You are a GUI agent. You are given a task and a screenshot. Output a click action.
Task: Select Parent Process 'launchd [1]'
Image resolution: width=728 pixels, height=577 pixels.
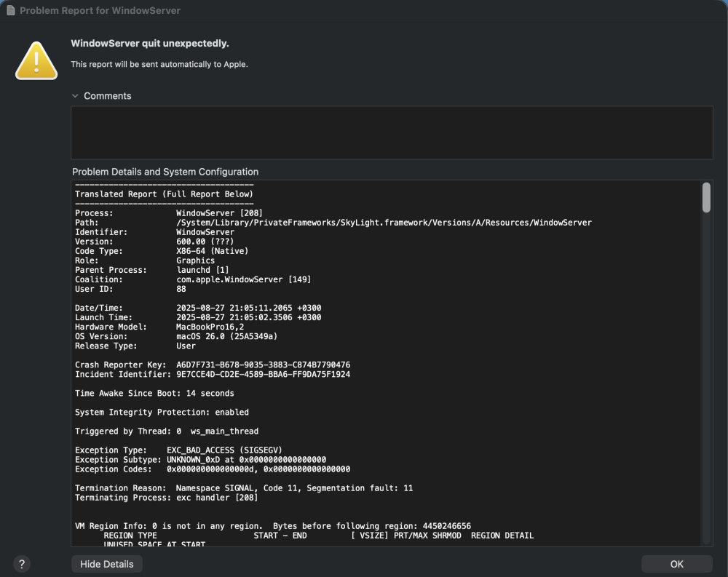202,270
